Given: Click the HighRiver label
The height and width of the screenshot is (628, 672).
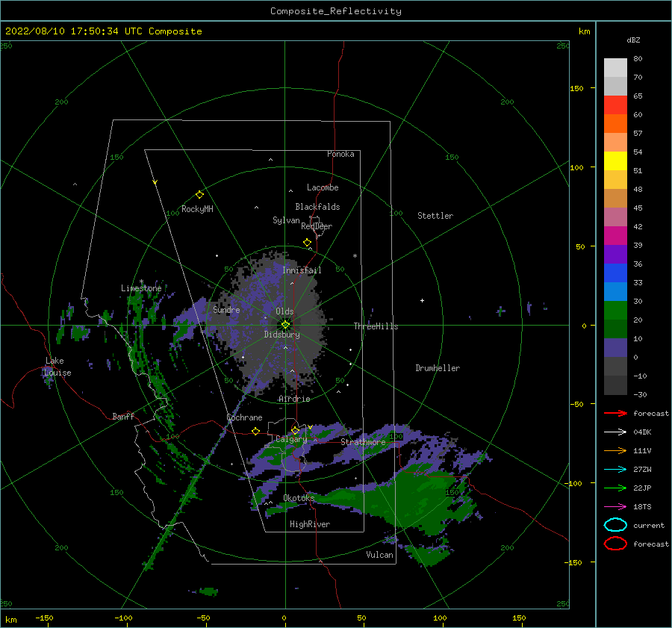Looking at the screenshot, I should point(310,524).
